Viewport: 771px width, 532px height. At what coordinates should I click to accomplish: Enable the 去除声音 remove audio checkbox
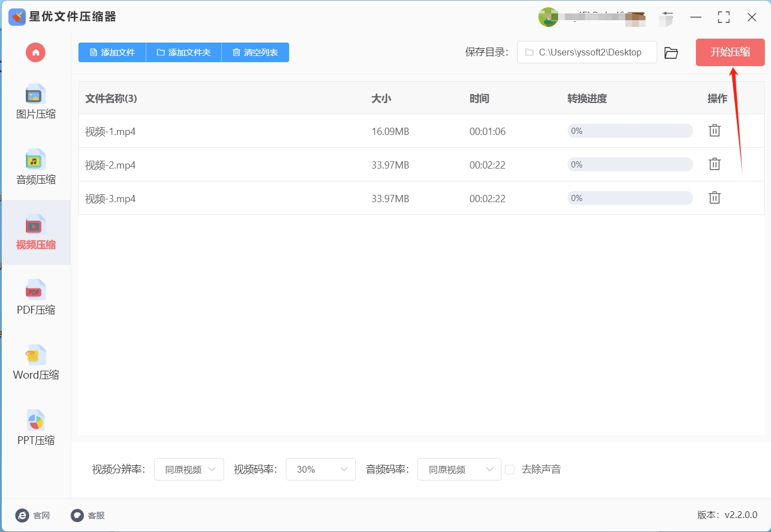tap(510, 469)
